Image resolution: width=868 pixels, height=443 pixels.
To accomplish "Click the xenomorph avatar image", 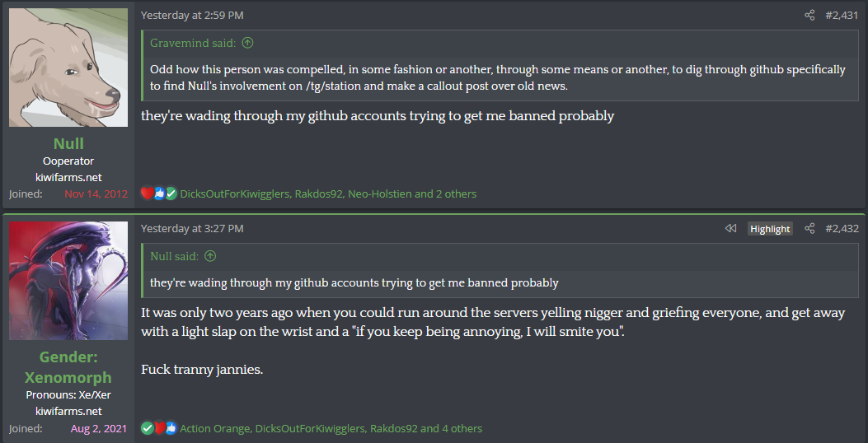I will click(68, 281).
